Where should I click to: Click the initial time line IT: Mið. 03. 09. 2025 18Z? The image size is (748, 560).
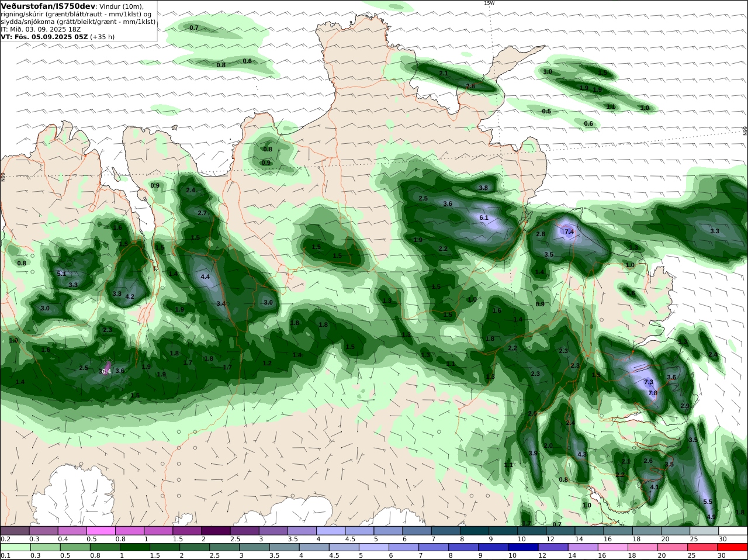tap(40, 29)
